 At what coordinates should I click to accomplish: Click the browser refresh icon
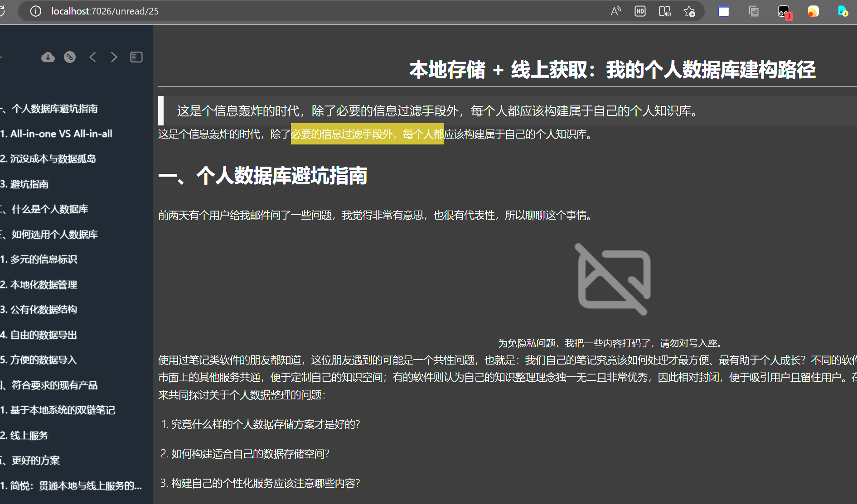2,11
